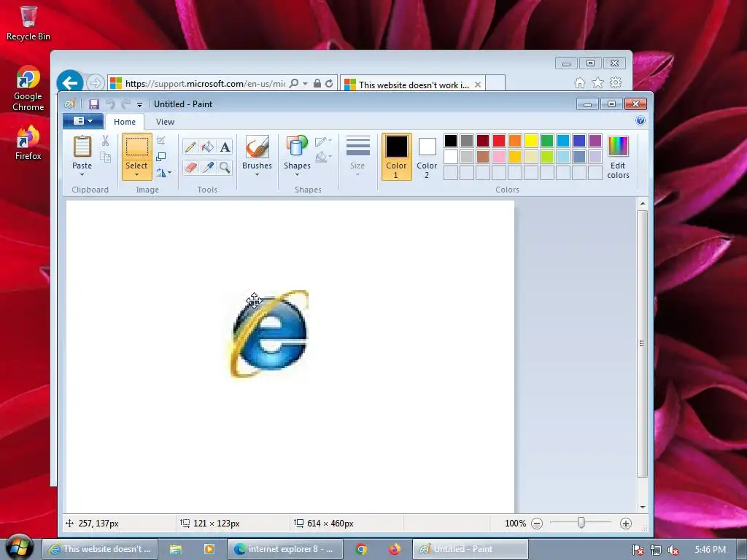Expand the Paste dropdown arrow
The image size is (747, 560).
point(82,175)
